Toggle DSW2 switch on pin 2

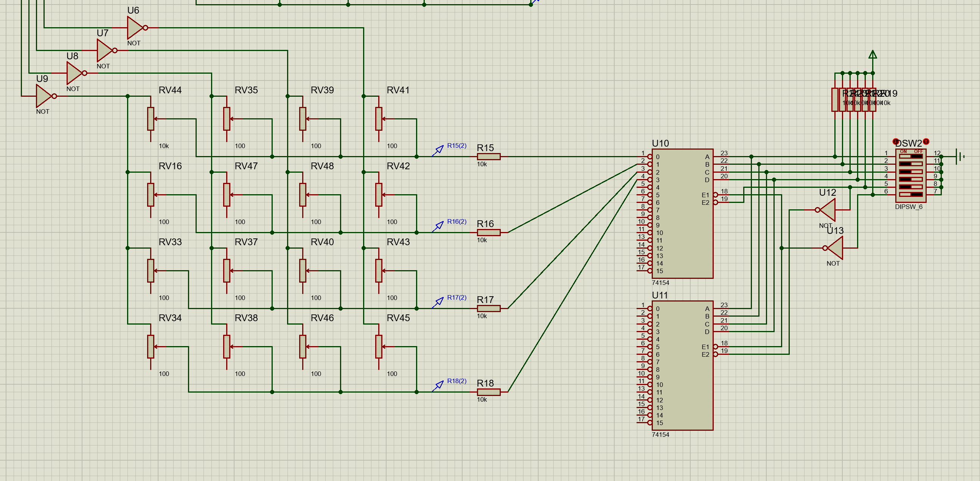tap(911, 164)
